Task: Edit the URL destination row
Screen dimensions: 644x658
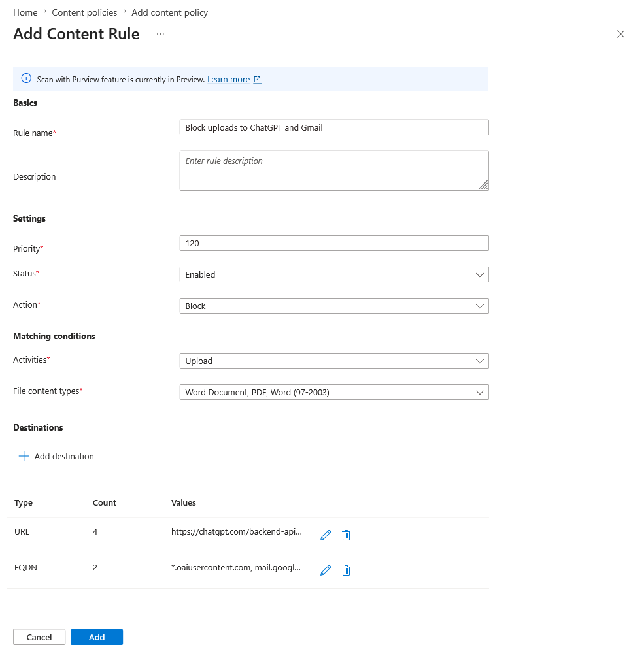Action: (326, 535)
